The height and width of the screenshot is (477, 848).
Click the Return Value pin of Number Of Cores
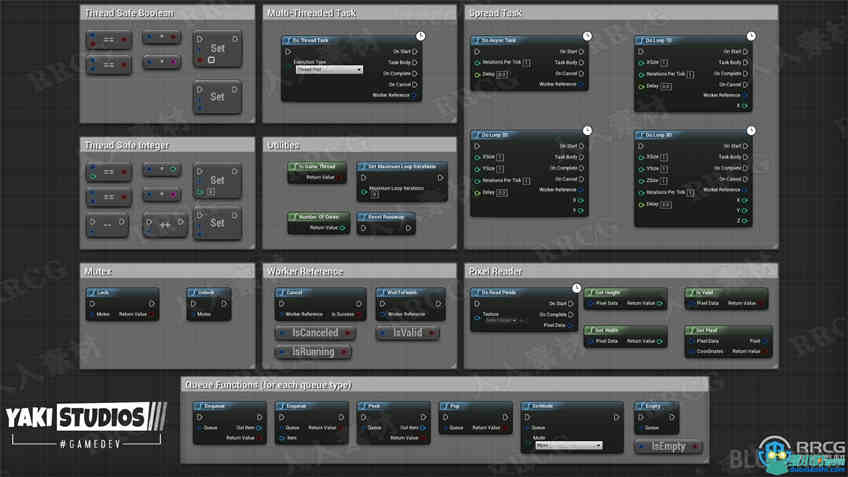pyautogui.click(x=342, y=228)
